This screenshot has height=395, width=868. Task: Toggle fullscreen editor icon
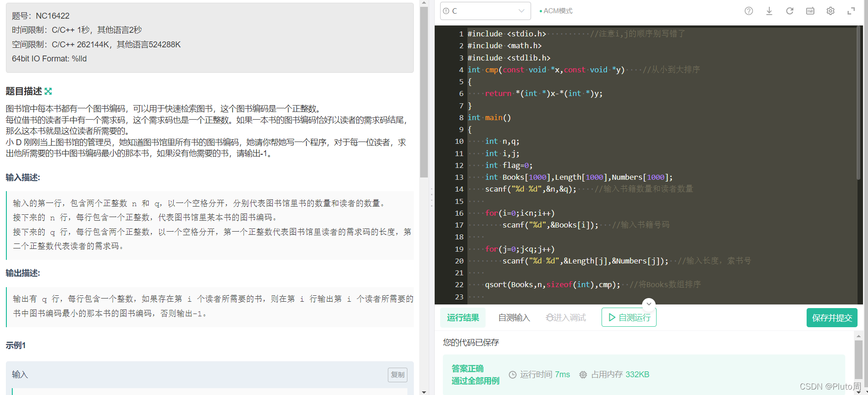[851, 11]
